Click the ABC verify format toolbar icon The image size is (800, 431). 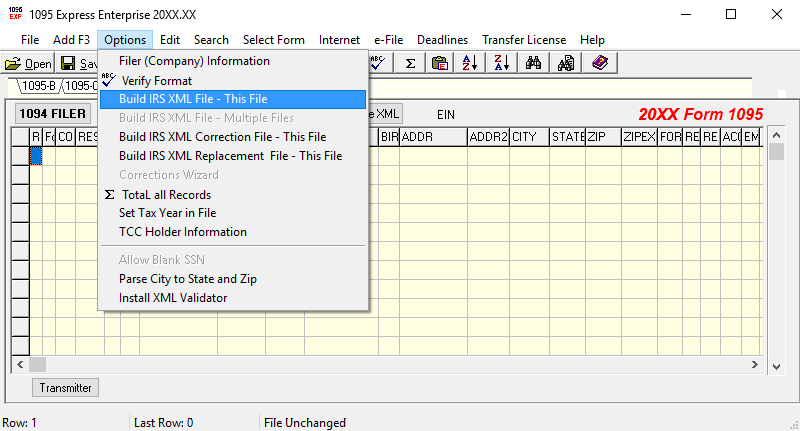(379, 63)
